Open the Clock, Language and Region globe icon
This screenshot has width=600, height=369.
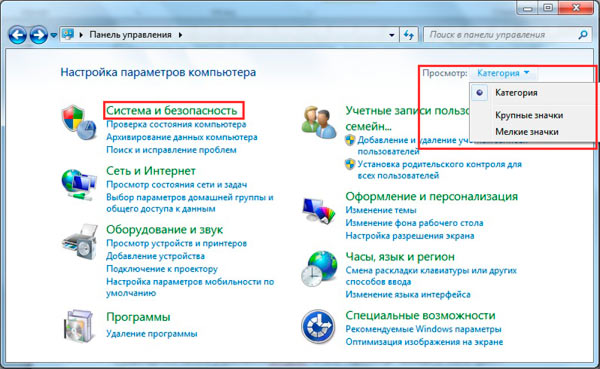319,269
